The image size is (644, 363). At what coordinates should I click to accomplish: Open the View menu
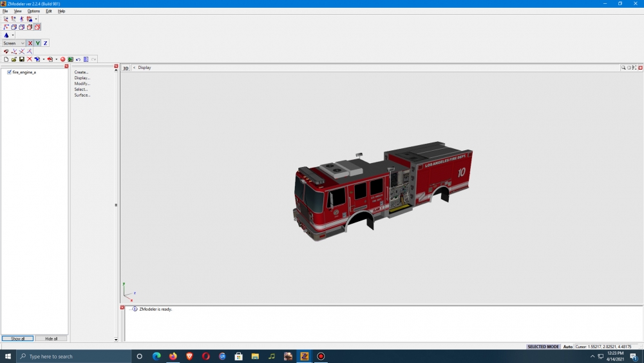click(17, 11)
